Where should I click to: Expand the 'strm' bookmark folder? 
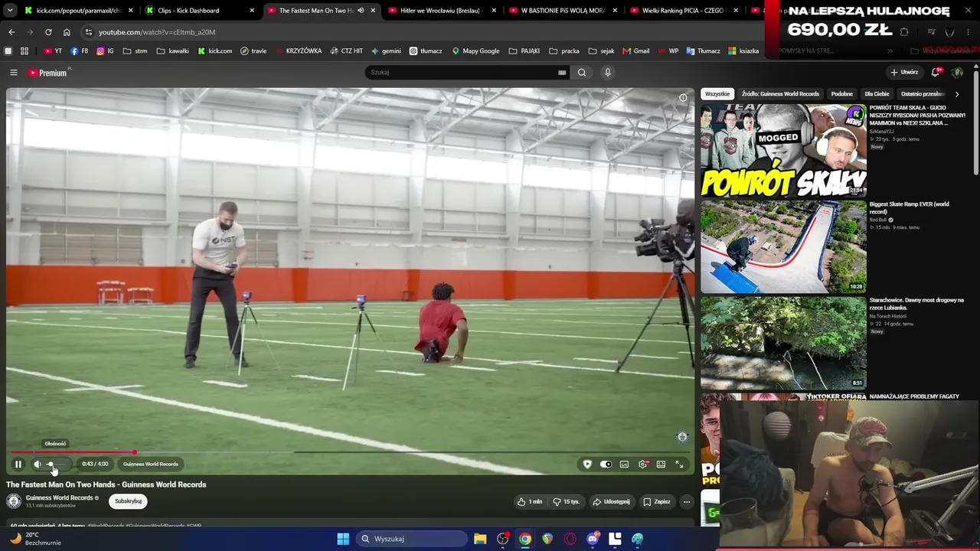pos(135,51)
